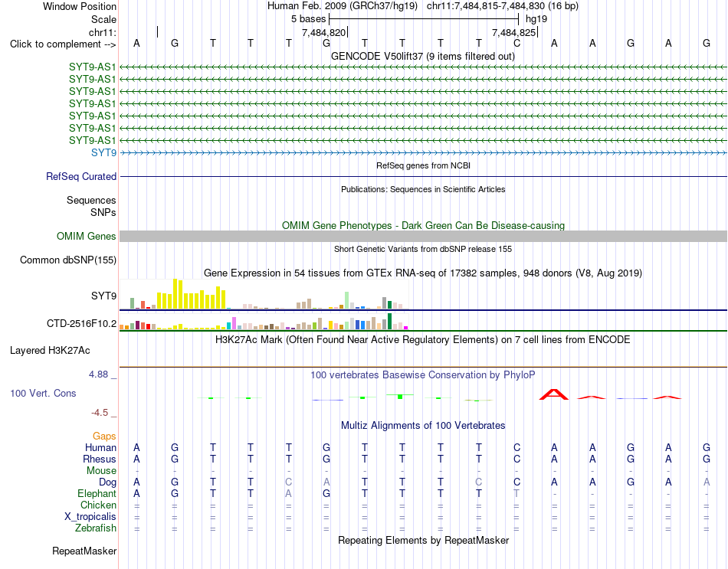Click 'Short Genetic Variants from dbSNP' title

point(423,249)
